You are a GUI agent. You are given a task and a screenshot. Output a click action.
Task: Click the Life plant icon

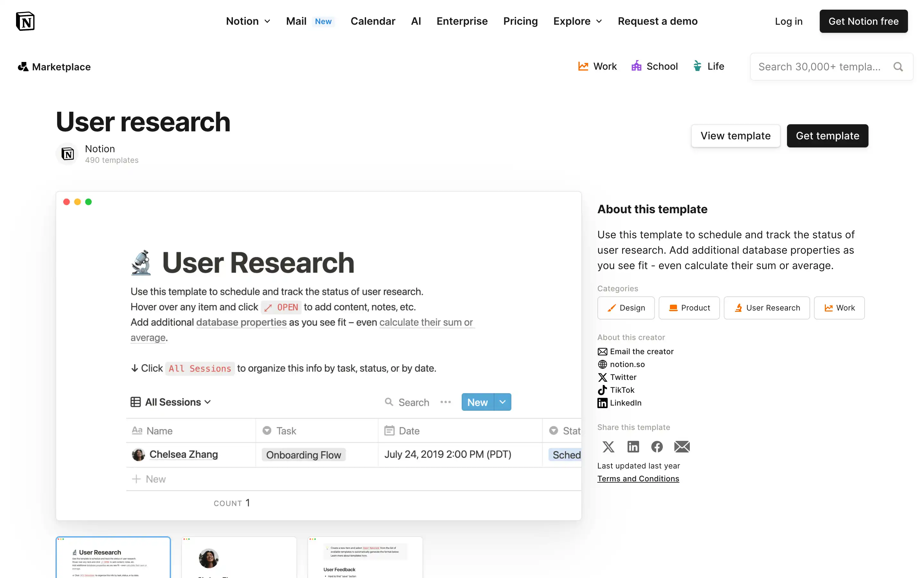pyautogui.click(x=697, y=66)
